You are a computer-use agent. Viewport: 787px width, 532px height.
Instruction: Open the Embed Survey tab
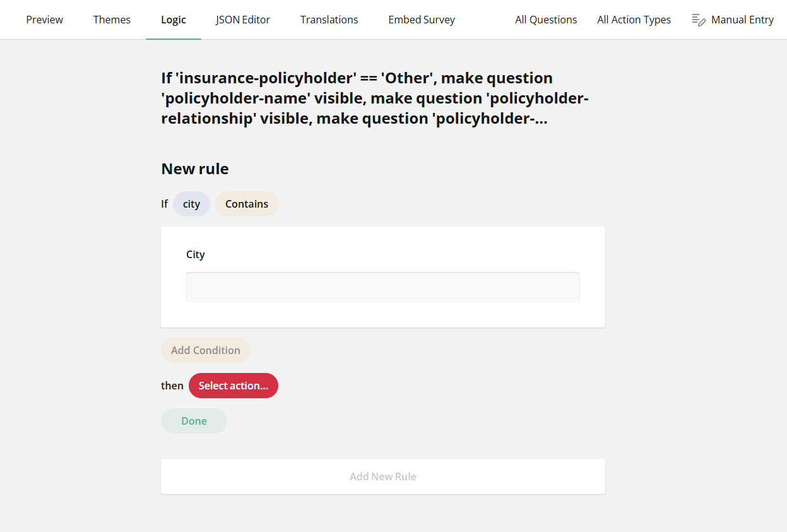(421, 20)
